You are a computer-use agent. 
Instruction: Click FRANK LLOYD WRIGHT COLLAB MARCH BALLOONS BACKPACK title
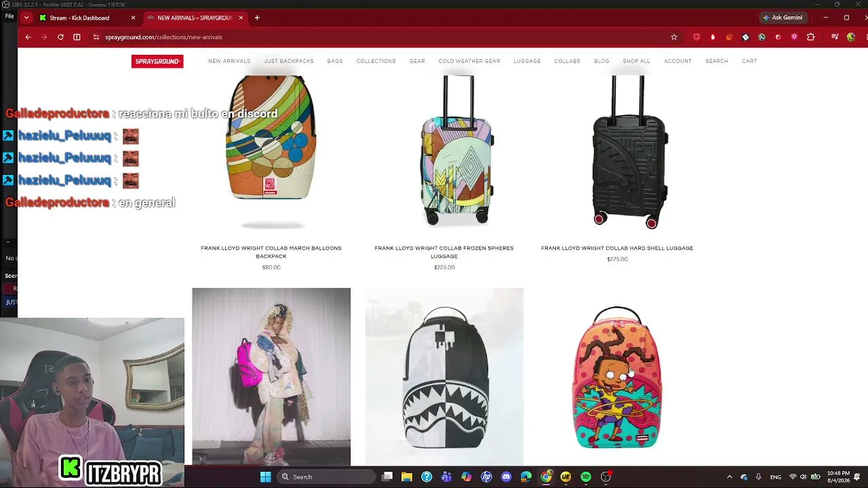tap(271, 252)
